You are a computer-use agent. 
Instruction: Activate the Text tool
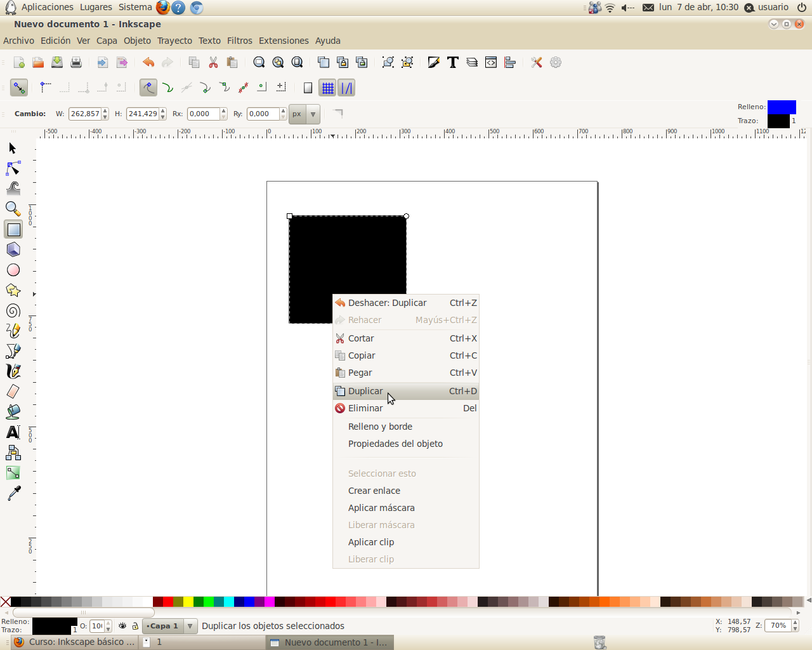(13, 432)
